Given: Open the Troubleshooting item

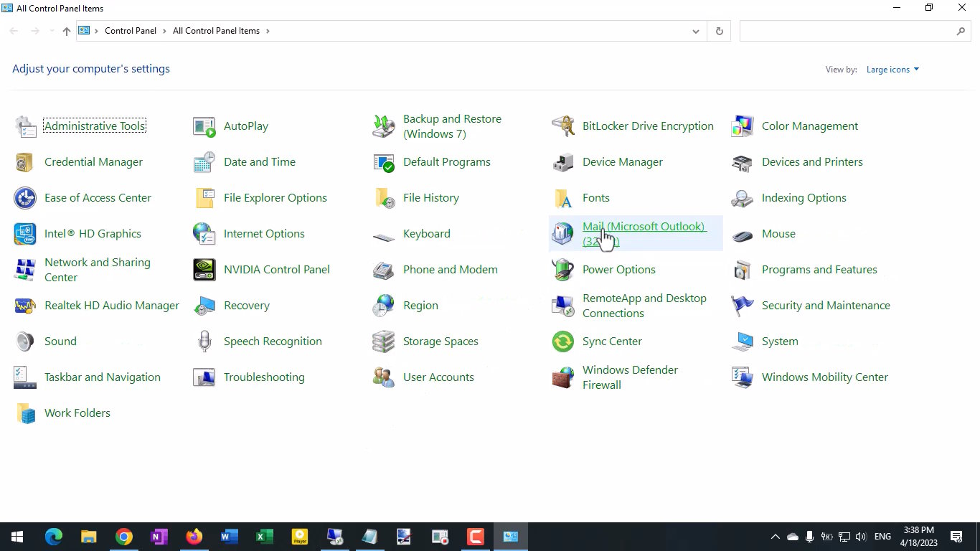Looking at the screenshot, I should 249,377.
